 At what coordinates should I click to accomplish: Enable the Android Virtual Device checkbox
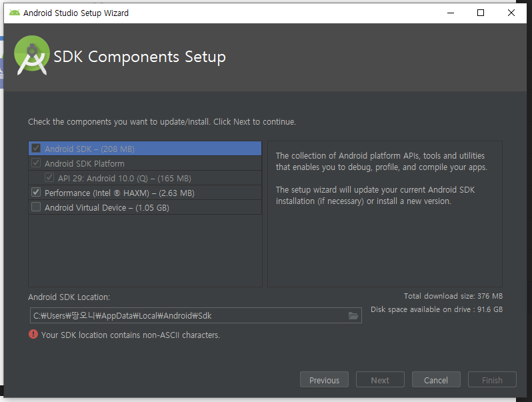pyautogui.click(x=36, y=207)
